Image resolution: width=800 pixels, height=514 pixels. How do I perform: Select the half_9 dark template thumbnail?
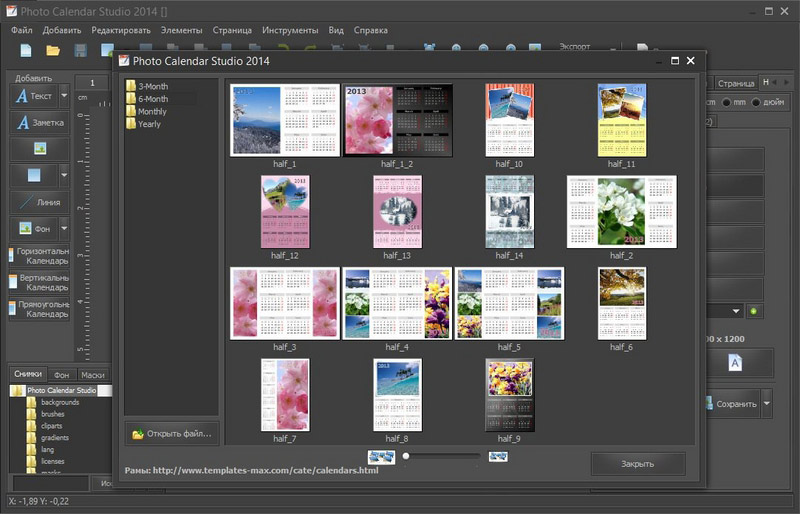pos(509,395)
